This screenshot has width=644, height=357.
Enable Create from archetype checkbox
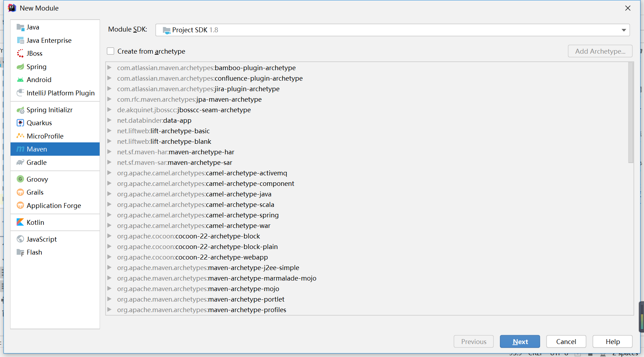[x=110, y=51]
